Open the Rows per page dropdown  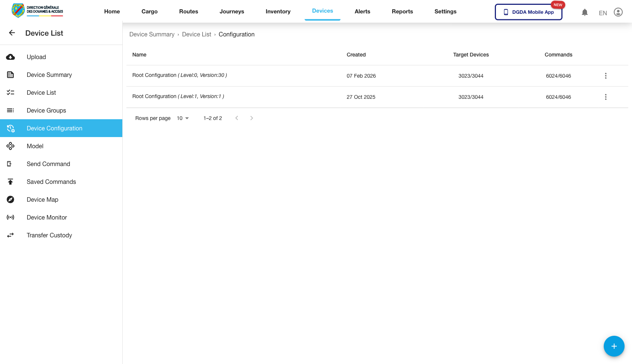[182, 118]
